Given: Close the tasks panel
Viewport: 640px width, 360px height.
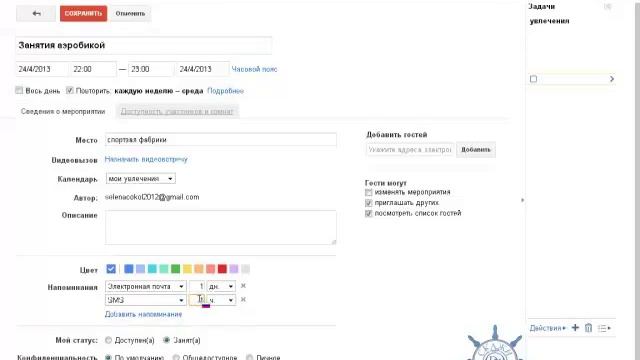Looking at the screenshot, I should [x=607, y=6].
